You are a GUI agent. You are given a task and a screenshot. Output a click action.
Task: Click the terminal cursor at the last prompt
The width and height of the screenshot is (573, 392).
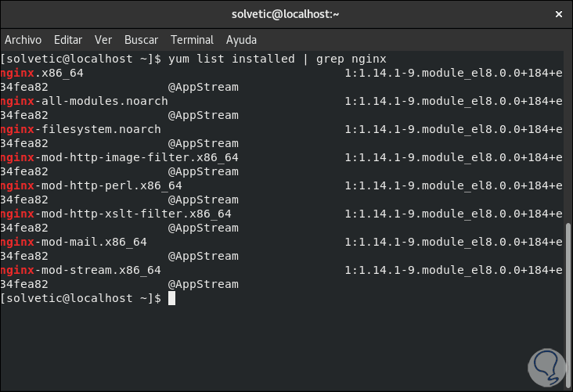(x=171, y=298)
